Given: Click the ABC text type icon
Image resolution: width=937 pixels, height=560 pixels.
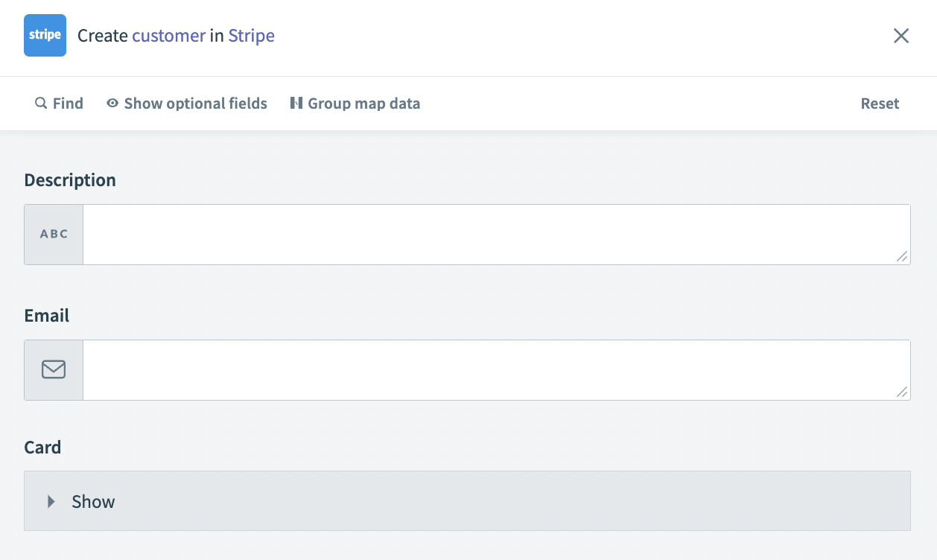Looking at the screenshot, I should click(54, 235).
